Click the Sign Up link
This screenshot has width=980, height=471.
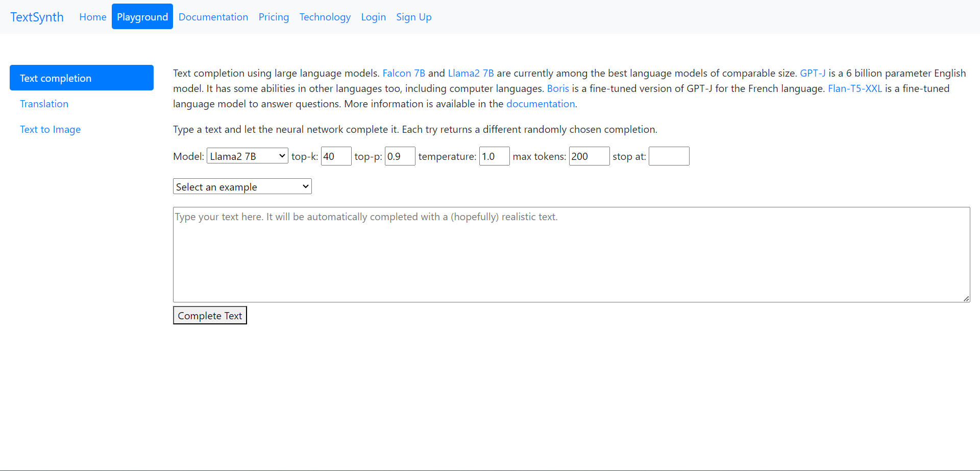pos(413,17)
